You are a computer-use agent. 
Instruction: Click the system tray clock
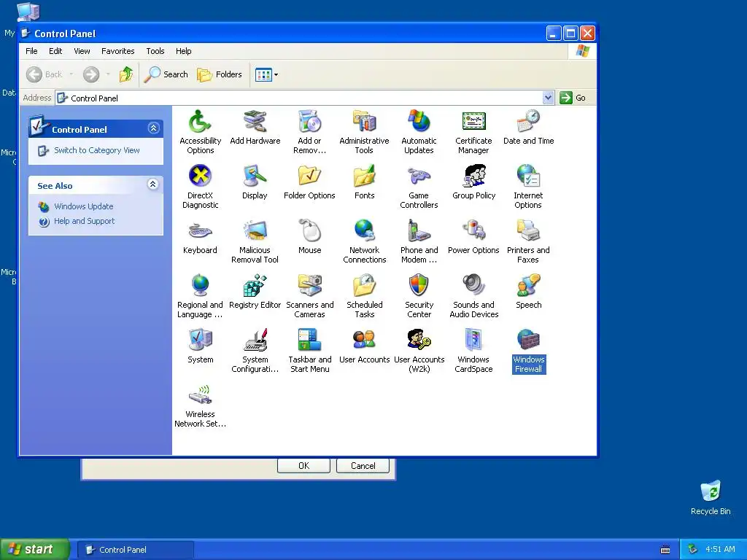(720, 550)
